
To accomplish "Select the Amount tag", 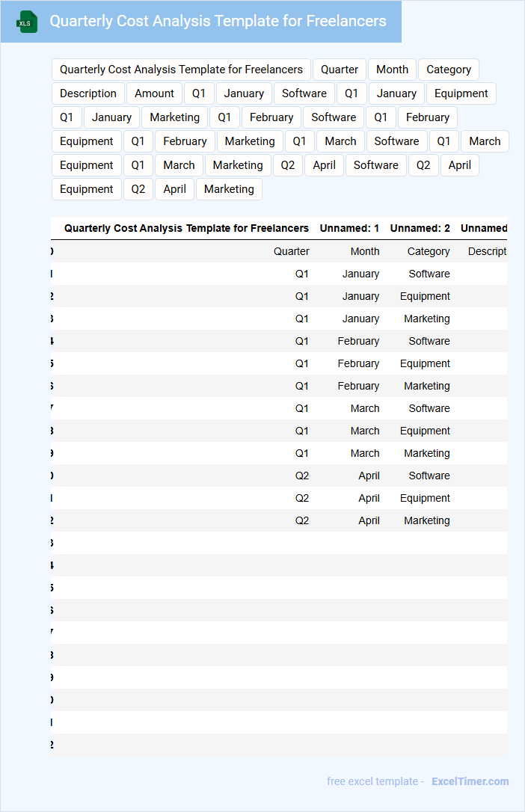I will pyautogui.click(x=154, y=93).
